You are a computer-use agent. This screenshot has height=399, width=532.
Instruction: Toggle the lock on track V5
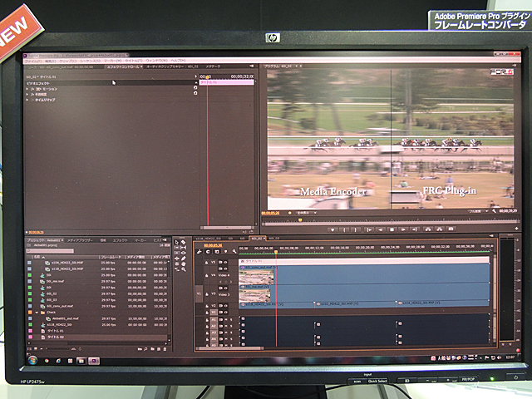206,263
